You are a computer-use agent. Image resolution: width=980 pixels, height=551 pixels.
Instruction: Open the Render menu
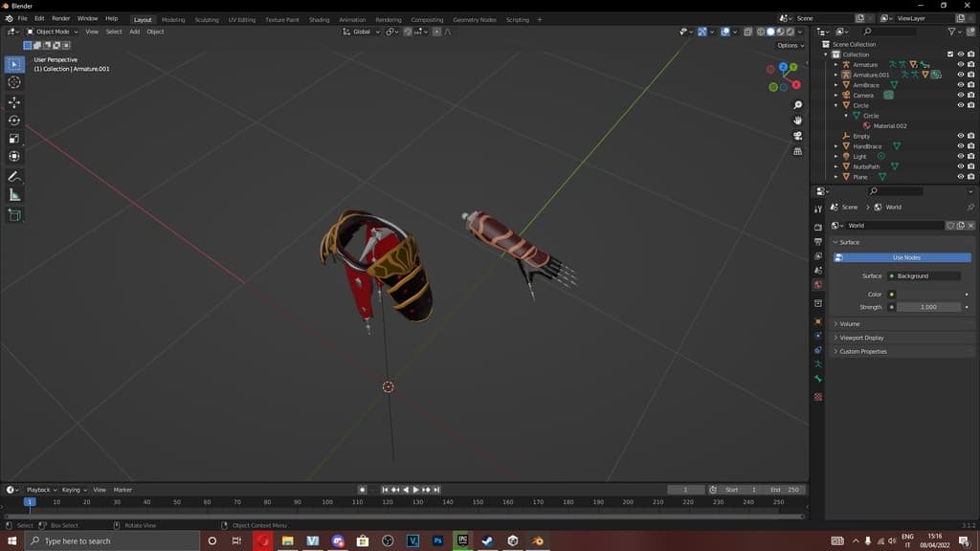click(x=60, y=18)
